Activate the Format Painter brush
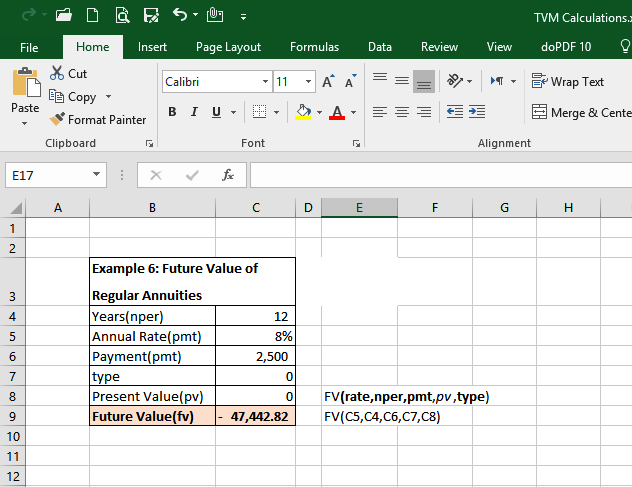 (x=98, y=120)
